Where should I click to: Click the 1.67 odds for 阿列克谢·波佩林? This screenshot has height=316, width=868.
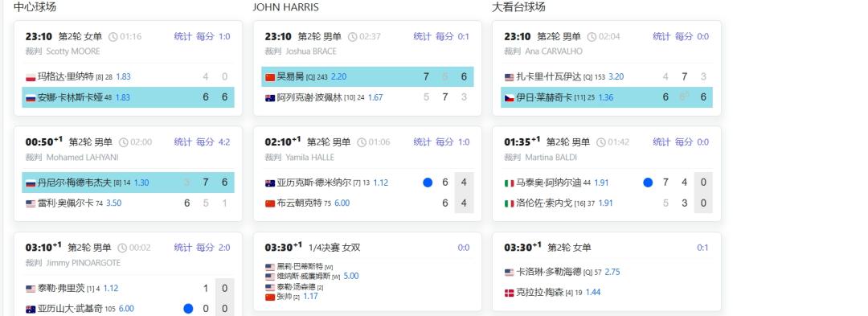coord(375,97)
